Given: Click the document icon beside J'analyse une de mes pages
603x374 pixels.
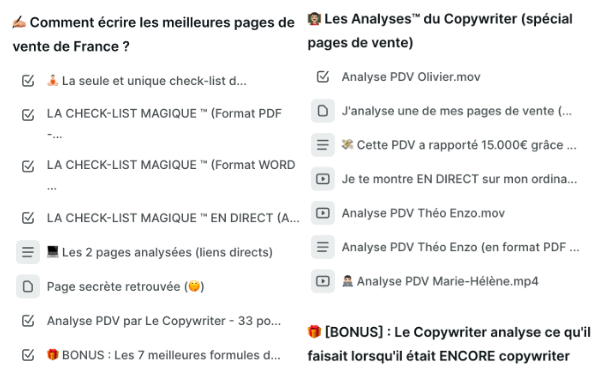Looking at the screenshot, I should (323, 111).
